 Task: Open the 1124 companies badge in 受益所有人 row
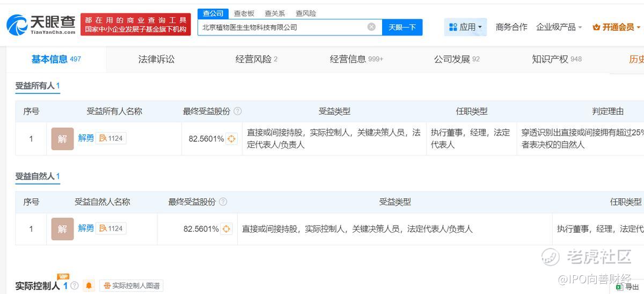point(111,138)
